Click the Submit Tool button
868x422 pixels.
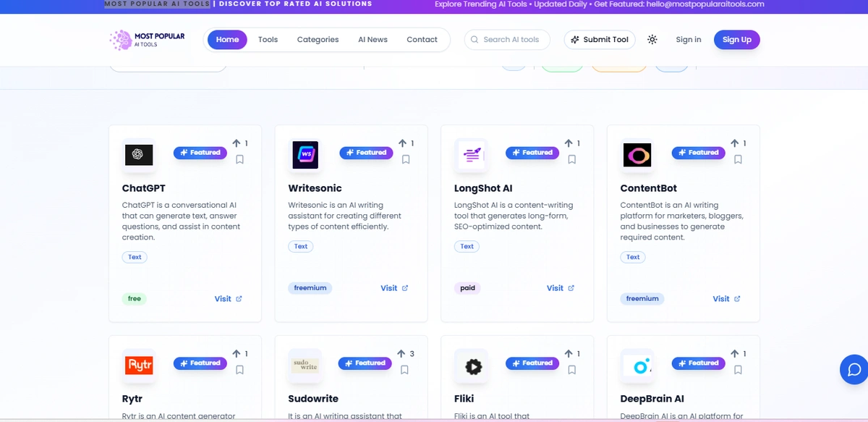point(599,40)
